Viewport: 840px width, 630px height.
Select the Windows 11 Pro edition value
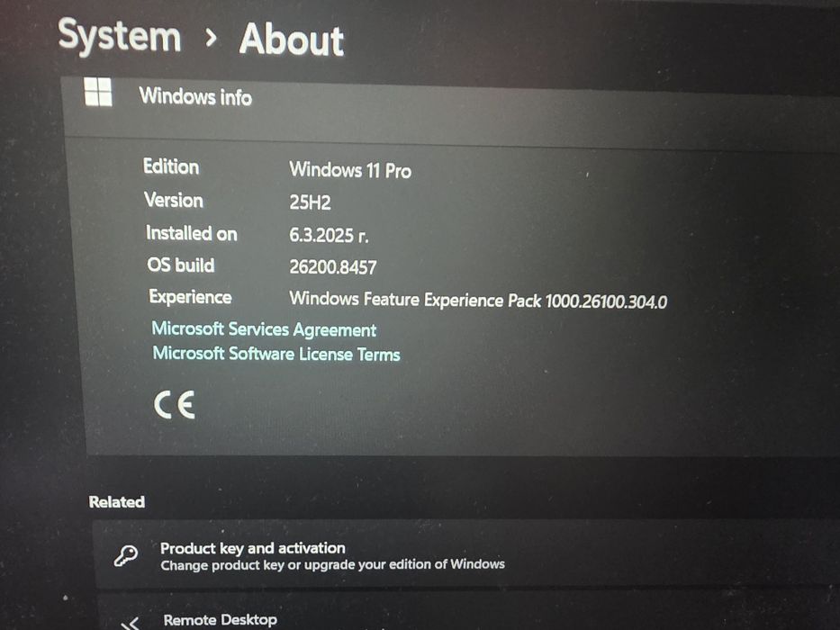[x=350, y=170]
